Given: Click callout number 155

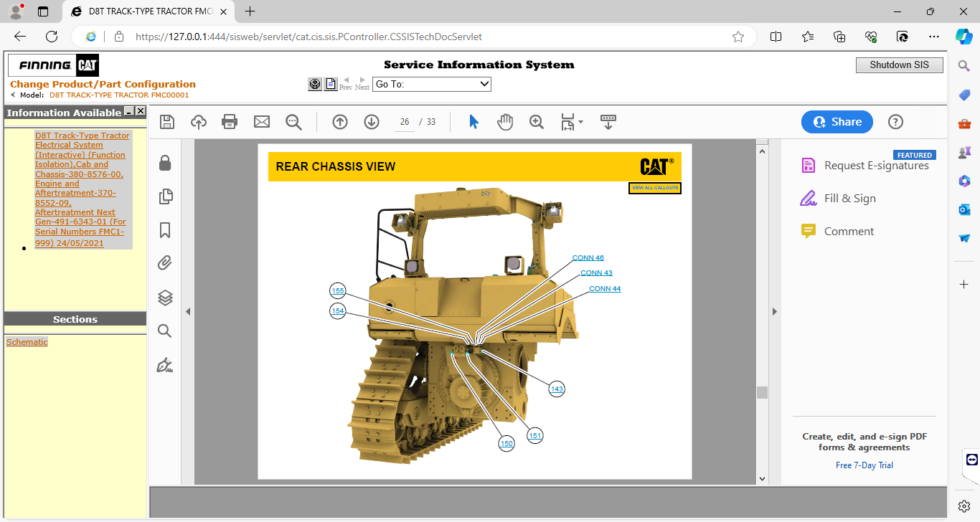Looking at the screenshot, I should 338,291.
